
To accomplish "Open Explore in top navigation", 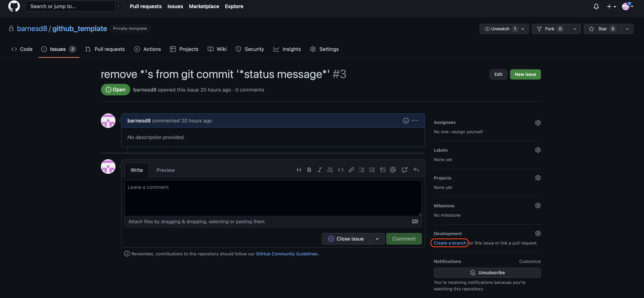I will (x=234, y=7).
